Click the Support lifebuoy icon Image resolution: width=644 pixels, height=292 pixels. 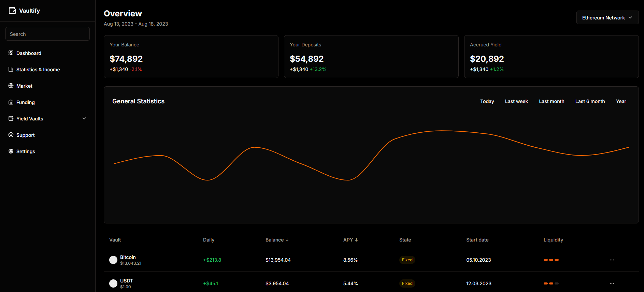(11, 135)
